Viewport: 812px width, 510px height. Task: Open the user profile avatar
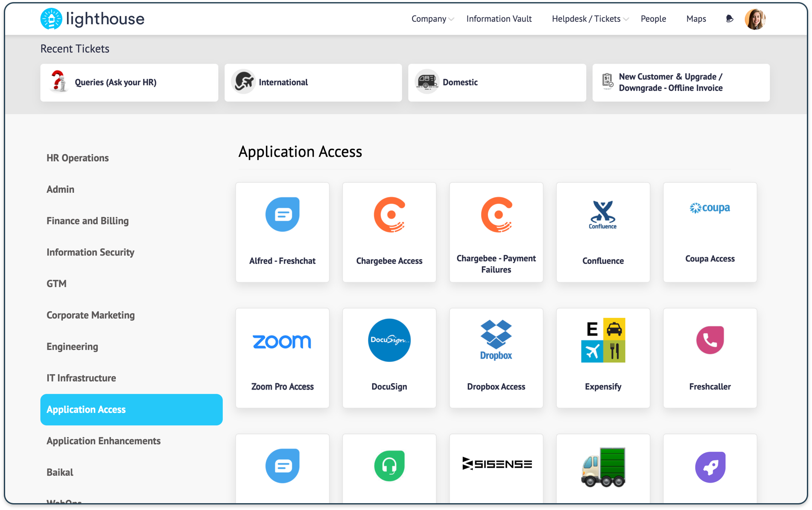[x=755, y=19]
